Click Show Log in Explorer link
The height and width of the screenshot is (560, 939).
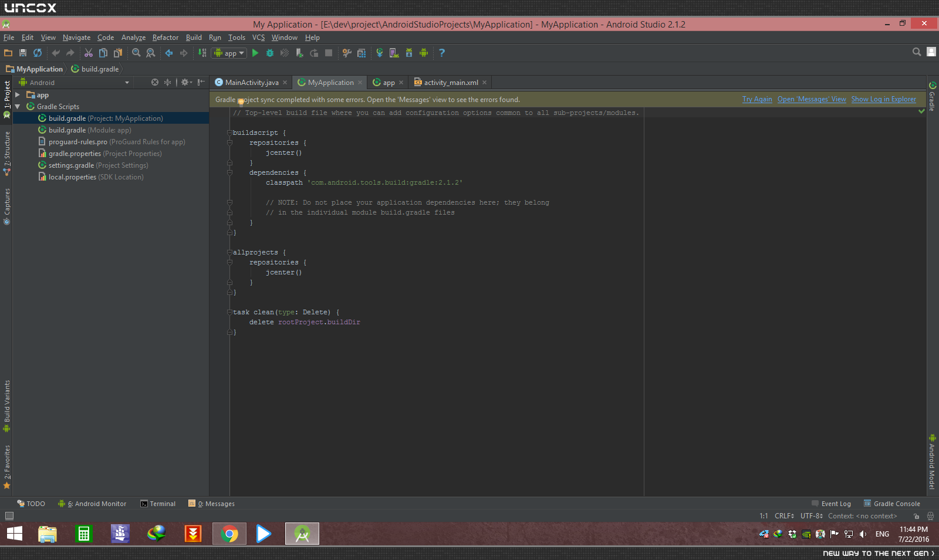[x=883, y=100]
